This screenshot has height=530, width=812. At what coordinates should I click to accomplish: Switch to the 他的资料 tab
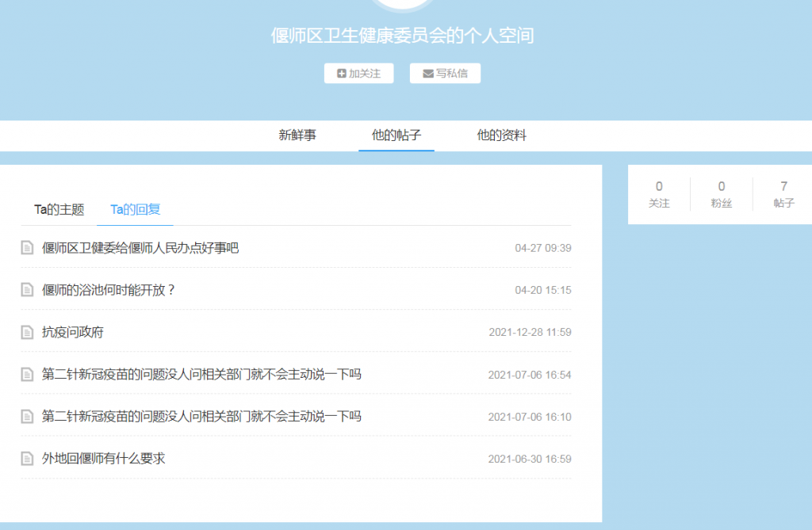(x=501, y=135)
